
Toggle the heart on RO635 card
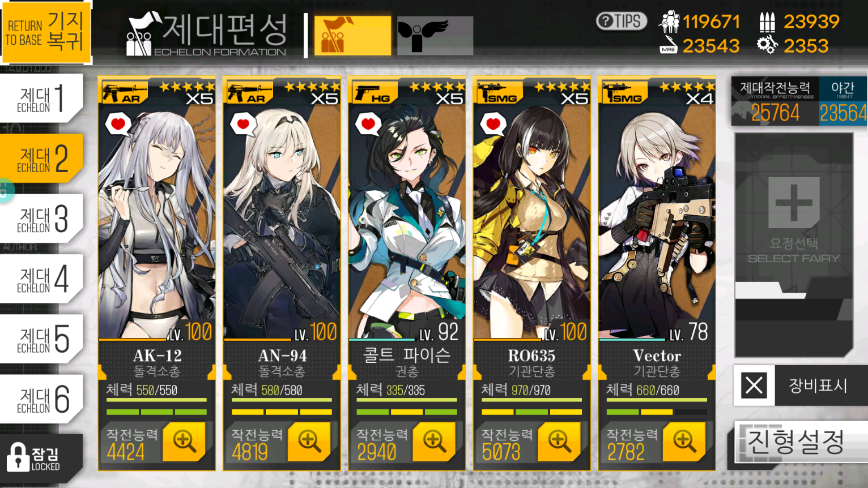click(493, 124)
